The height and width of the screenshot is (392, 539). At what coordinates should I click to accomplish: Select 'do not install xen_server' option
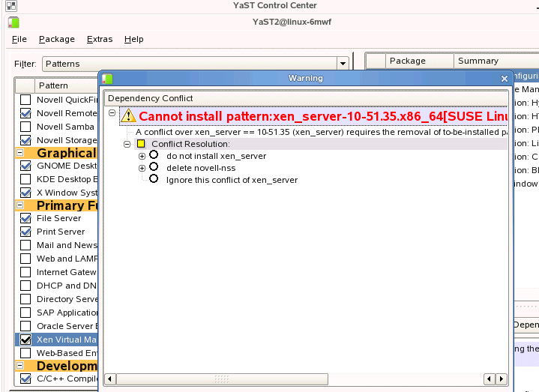154,155
